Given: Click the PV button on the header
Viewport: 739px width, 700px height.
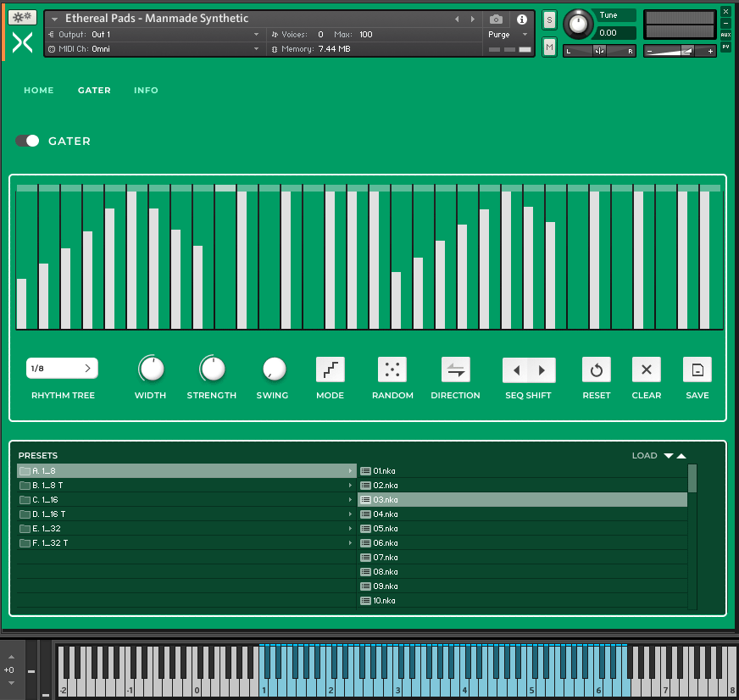Looking at the screenshot, I should point(725,47).
